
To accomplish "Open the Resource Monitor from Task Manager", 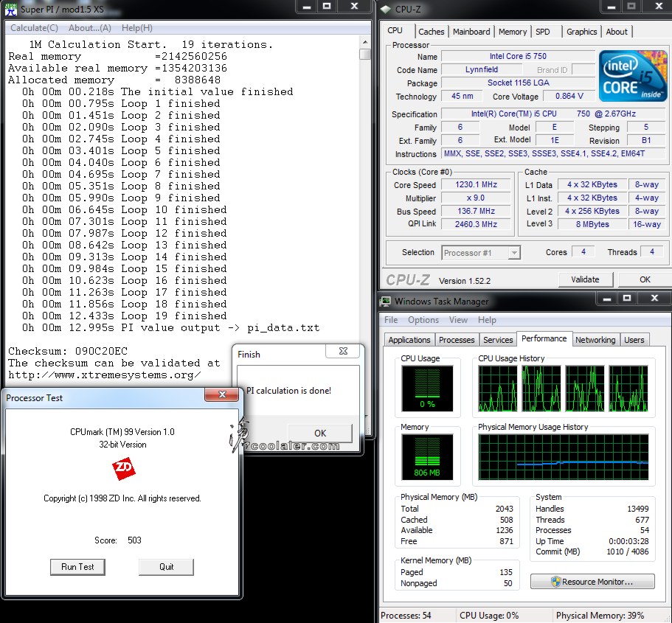I will (593, 582).
